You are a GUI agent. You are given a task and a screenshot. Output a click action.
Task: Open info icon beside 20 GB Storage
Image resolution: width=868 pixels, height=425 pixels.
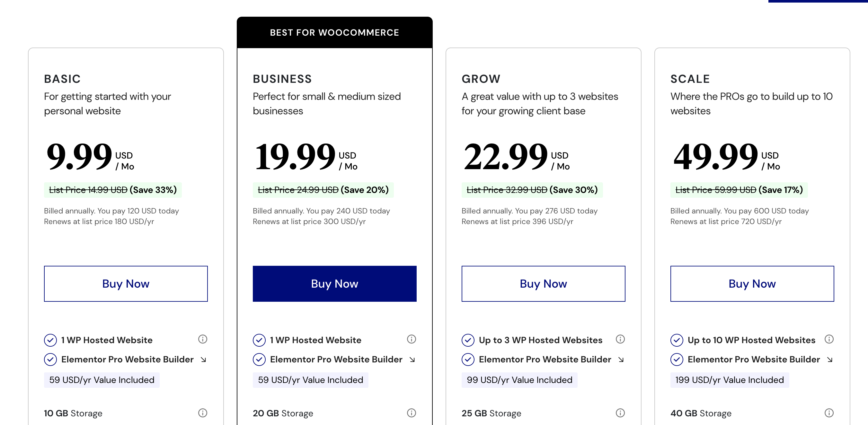[412, 413]
